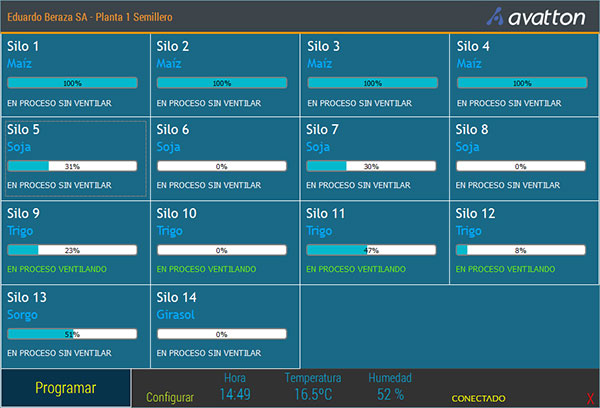Open the Configurar settings

(170, 397)
